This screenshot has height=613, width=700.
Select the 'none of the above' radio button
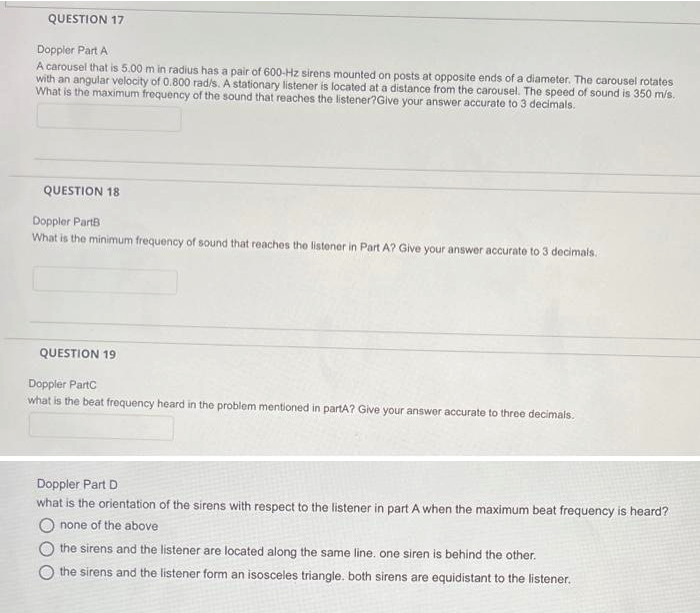46,525
